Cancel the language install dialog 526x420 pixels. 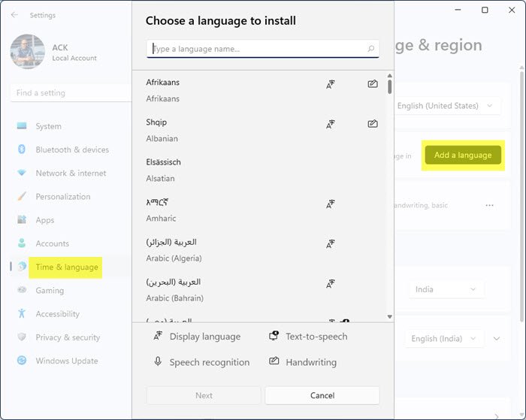(322, 395)
